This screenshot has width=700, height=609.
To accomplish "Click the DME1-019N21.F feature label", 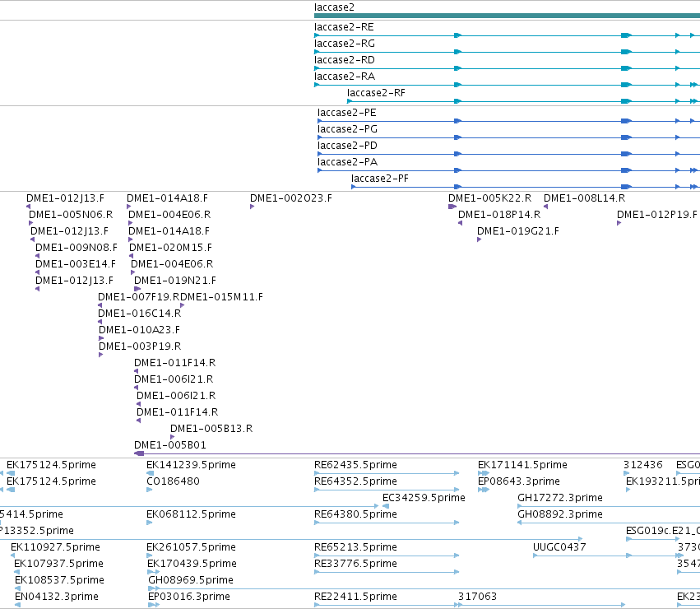I will 175,281.
